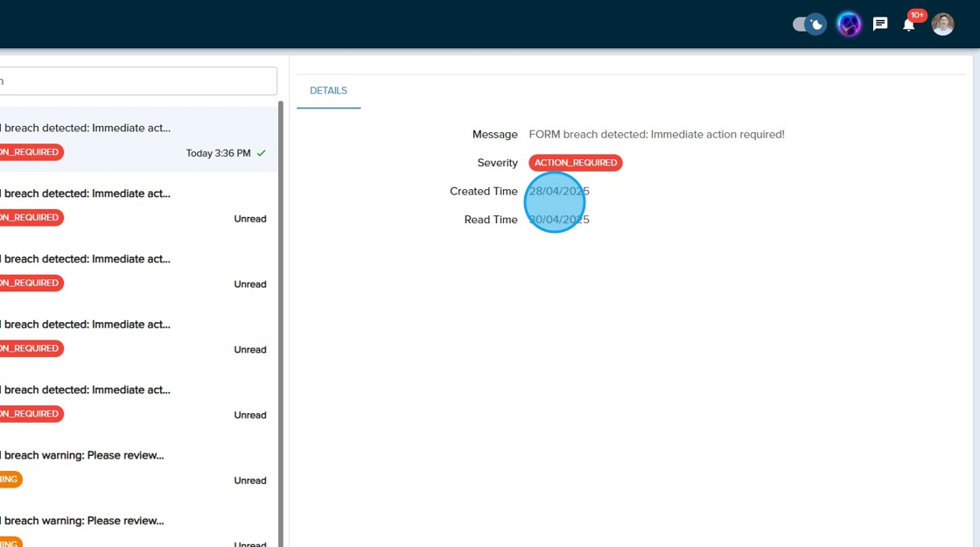
Task: Click the notification search input field
Action: [x=138, y=81]
